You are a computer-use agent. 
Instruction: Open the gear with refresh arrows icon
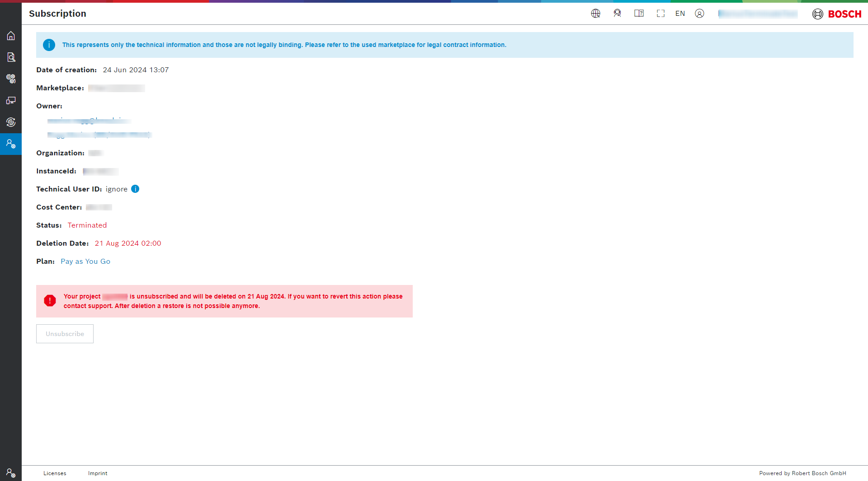pos(11,122)
